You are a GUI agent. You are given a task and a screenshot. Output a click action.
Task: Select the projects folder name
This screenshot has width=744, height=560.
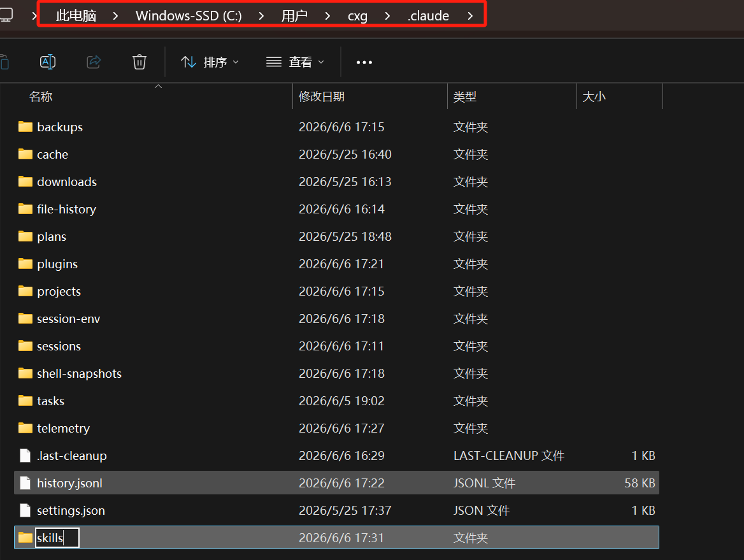[59, 291]
